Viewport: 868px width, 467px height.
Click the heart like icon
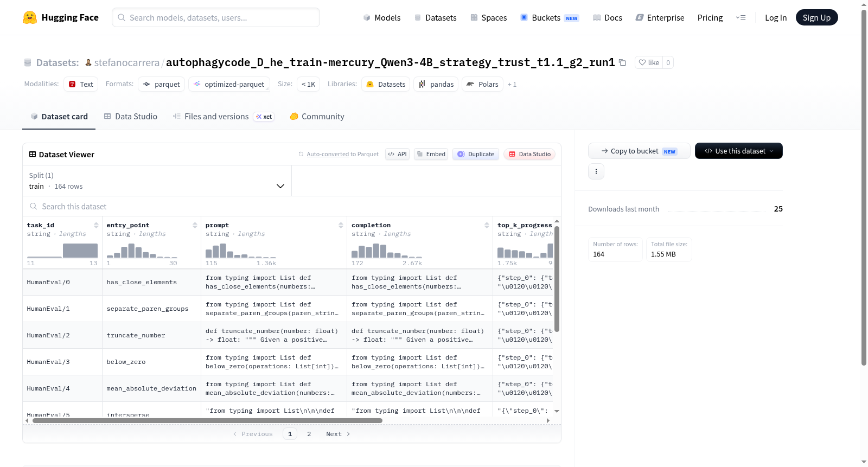tap(642, 62)
